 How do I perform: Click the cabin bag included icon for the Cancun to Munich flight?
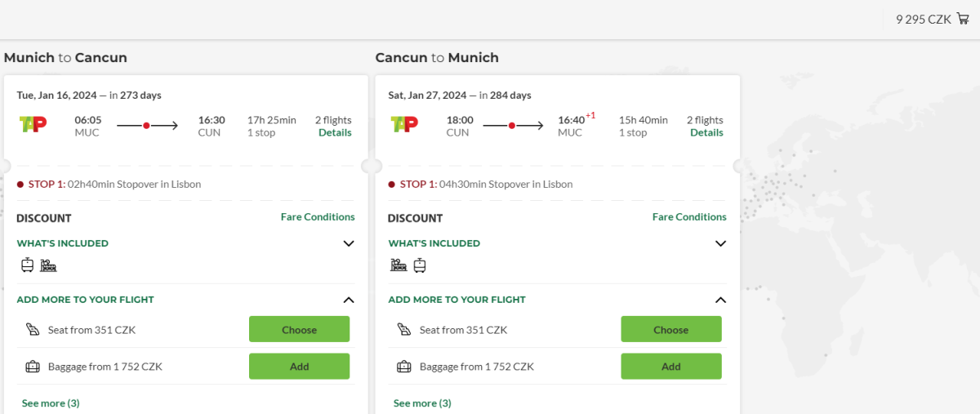tap(420, 265)
